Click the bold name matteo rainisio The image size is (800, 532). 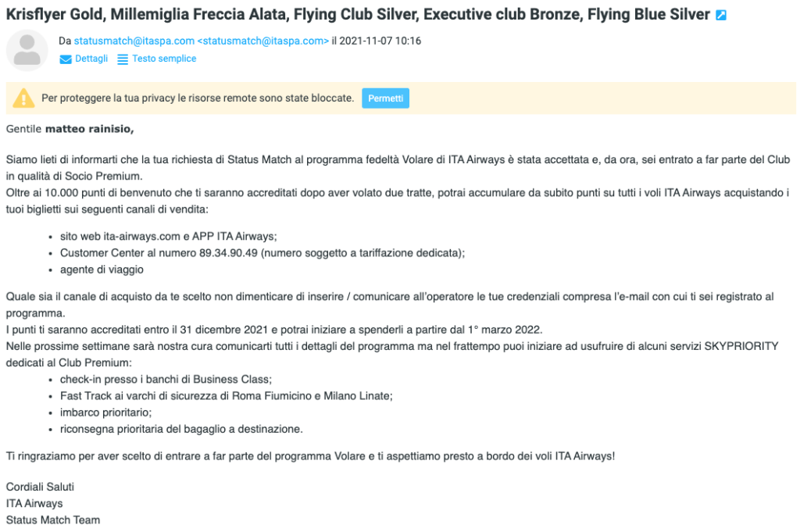(x=89, y=129)
